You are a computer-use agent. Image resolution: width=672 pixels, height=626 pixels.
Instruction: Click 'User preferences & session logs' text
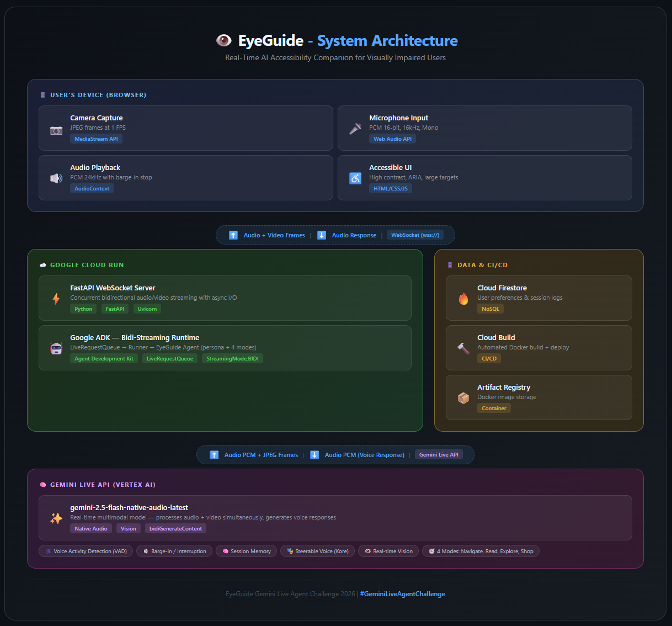tap(520, 298)
